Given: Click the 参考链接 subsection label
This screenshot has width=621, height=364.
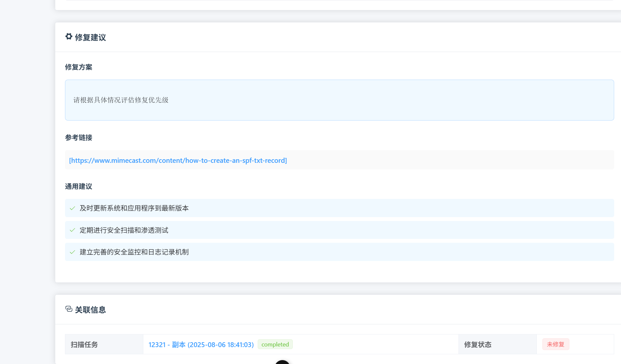Looking at the screenshot, I should tap(79, 138).
